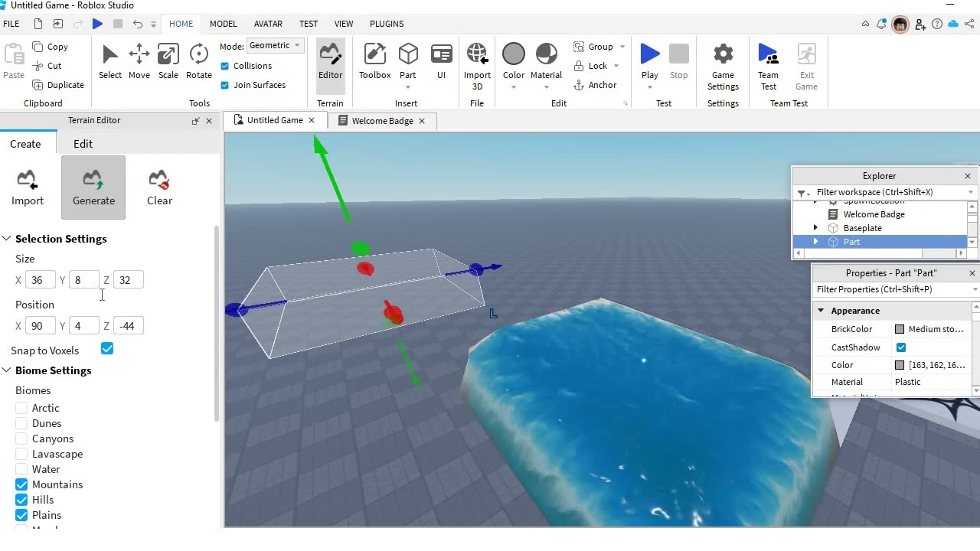
Task: Open the FILE menu
Action: [x=11, y=24]
